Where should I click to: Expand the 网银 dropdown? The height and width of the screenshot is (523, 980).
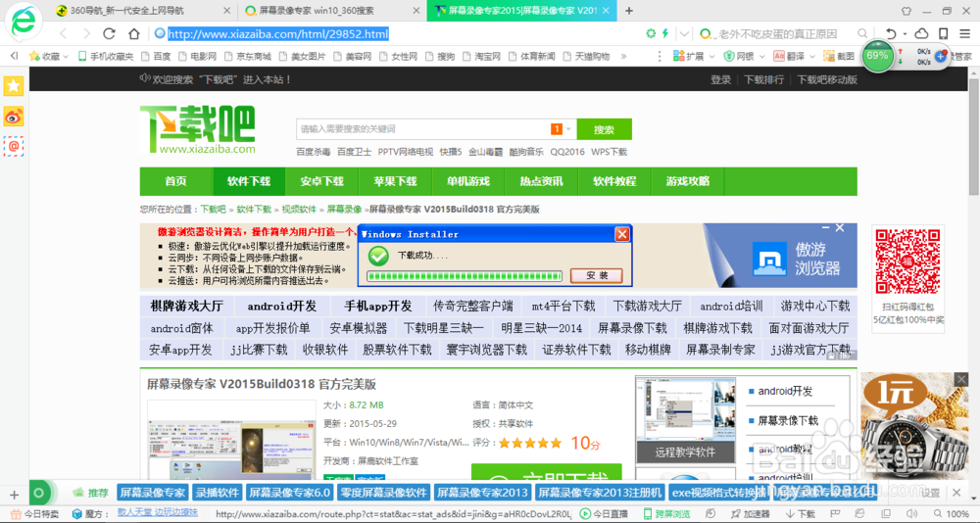click(x=760, y=56)
